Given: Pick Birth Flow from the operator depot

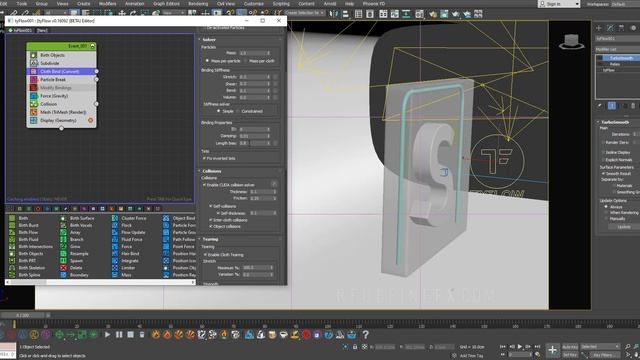Looking at the screenshot, I should (28, 232).
